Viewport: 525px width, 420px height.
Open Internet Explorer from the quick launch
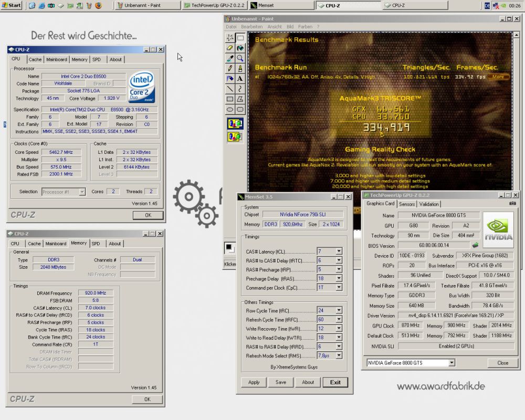[41, 5]
